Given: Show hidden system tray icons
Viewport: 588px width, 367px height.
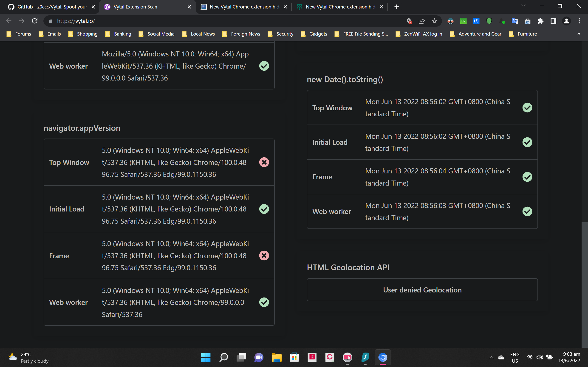Looking at the screenshot, I should tap(491, 357).
